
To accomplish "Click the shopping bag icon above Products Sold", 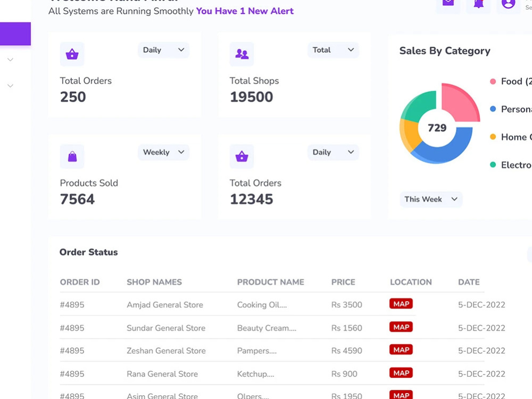I will pos(72,156).
